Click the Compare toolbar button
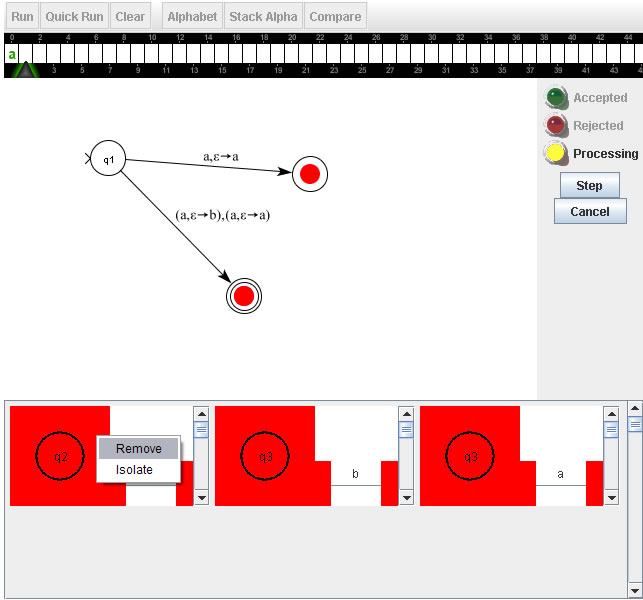The width and height of the screenshot is (643, 600). coord(335,17)
